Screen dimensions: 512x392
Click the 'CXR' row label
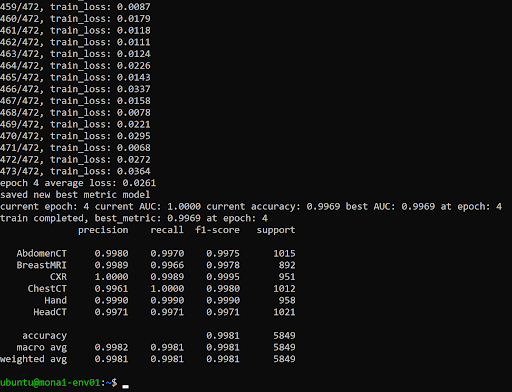(x=58, y=277)
